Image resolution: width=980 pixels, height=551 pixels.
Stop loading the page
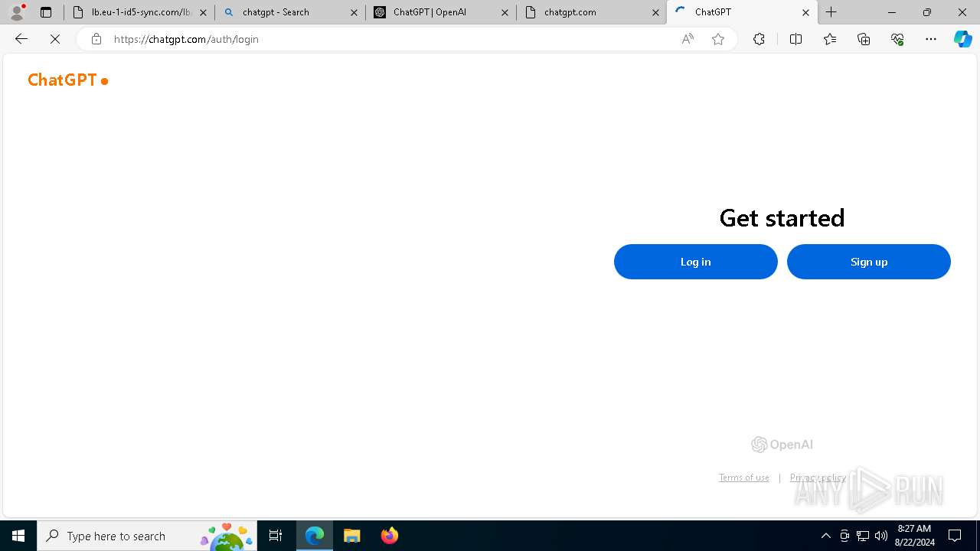(x=55, y=39)
